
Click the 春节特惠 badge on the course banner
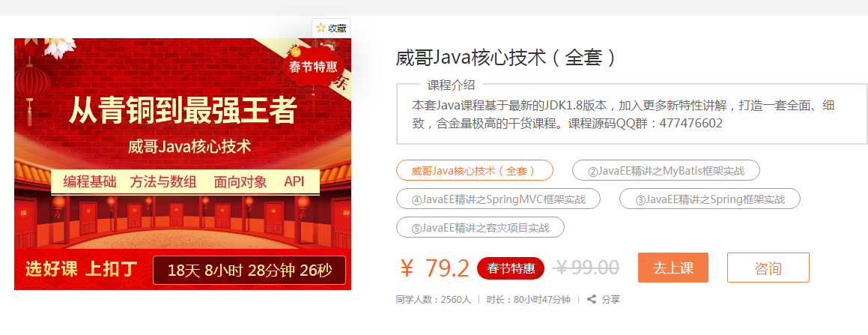pos(313,67)
